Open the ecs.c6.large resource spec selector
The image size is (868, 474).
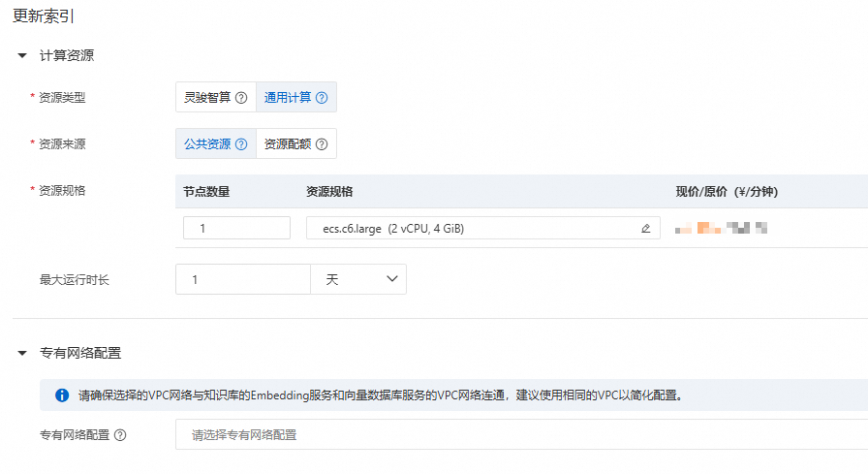tap(483, 228)
